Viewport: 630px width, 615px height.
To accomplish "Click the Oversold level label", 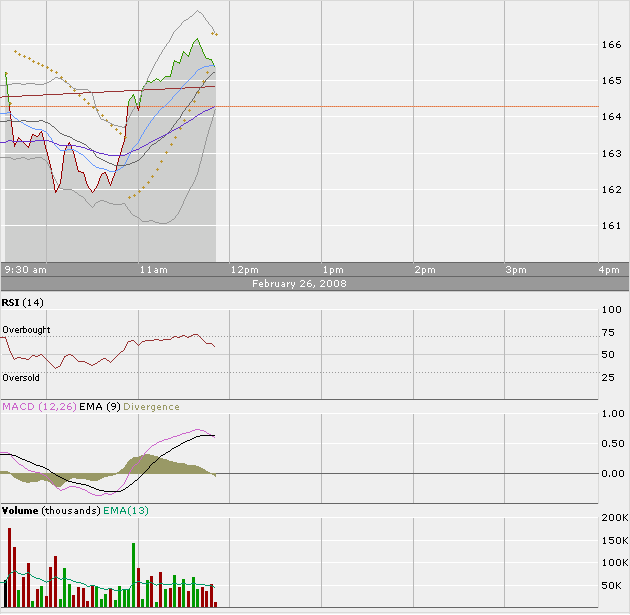I will coord(21,378).
